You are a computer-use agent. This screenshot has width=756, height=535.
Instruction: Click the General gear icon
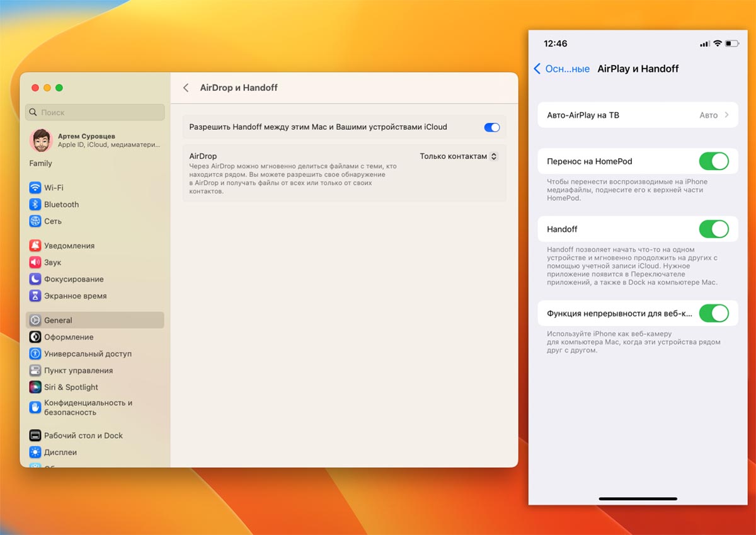[35, 320]
